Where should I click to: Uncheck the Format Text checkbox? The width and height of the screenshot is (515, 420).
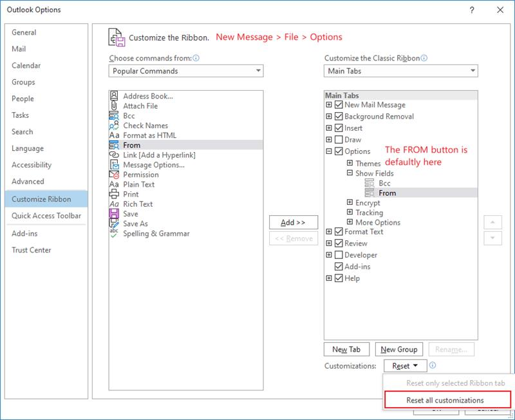(339, 232)
